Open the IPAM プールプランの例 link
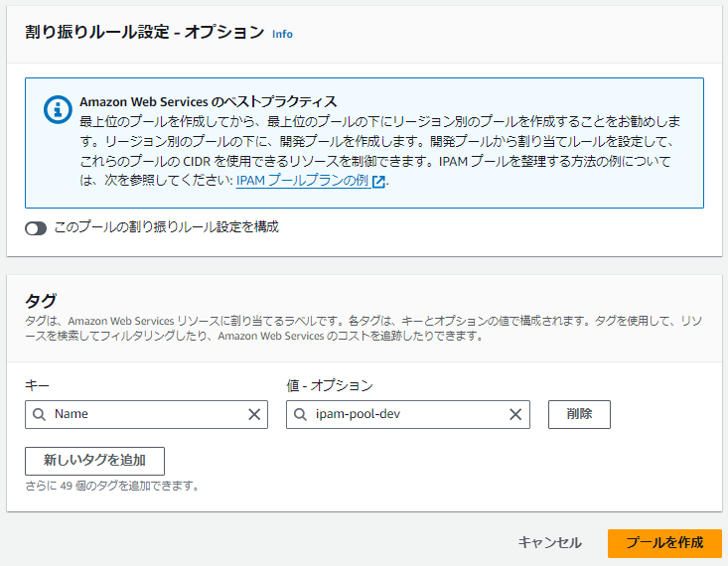Viewport: 728px width, 566px height. [302, 181]
